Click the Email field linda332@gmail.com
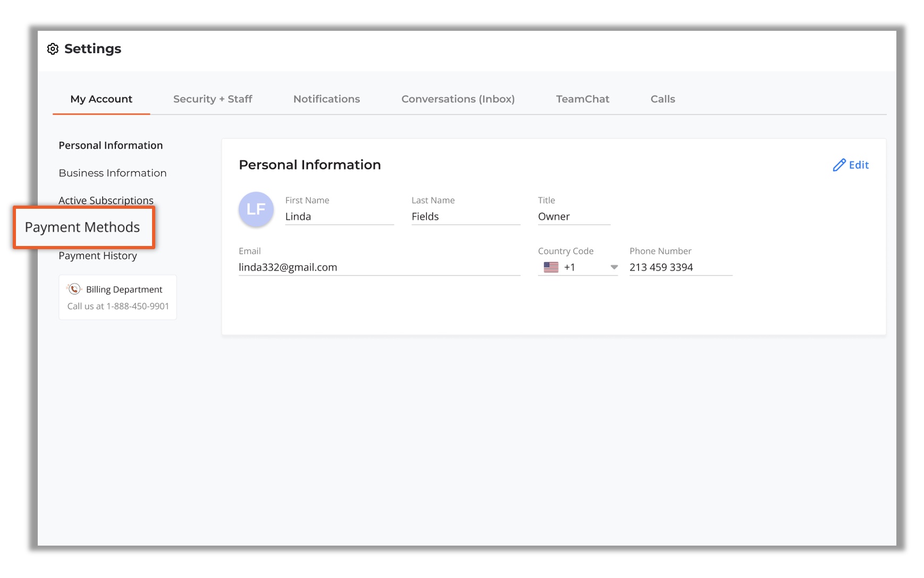924x578 pixels. (379, 267)
